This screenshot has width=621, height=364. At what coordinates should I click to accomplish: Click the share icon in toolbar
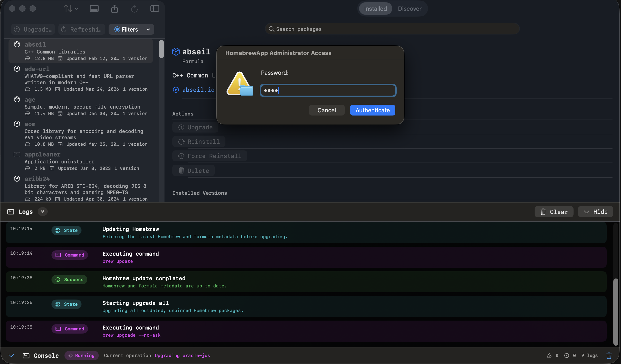(114, 9)
